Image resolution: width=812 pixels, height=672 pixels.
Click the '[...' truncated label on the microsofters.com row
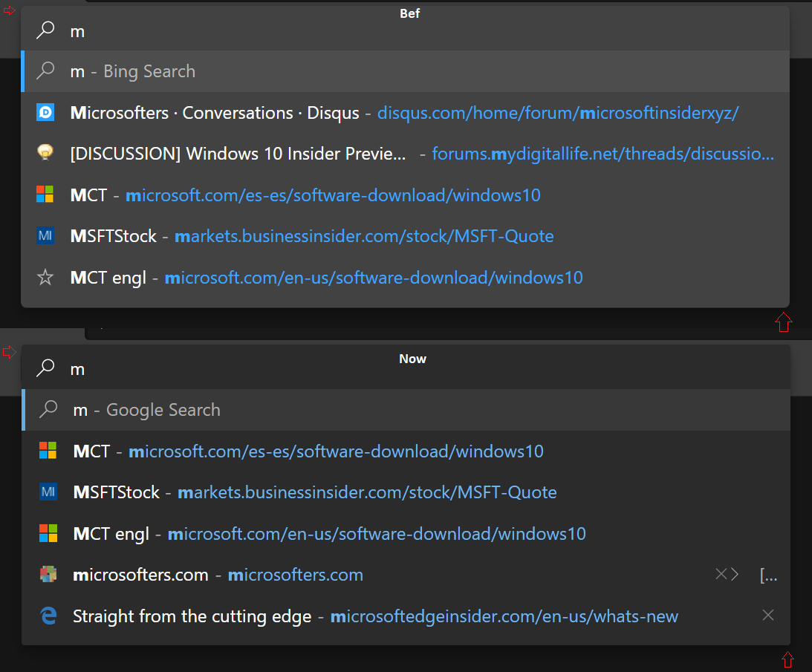click(x=768, y=575)
